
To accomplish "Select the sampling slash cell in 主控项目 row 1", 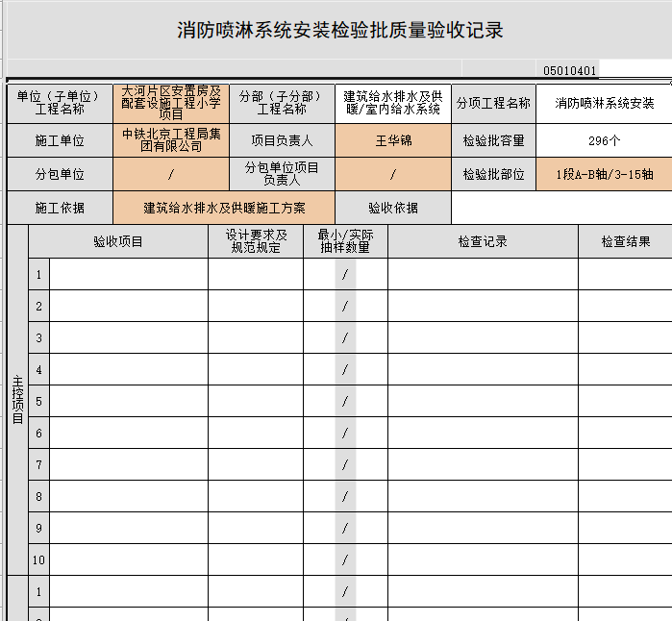I will [345, 274].
